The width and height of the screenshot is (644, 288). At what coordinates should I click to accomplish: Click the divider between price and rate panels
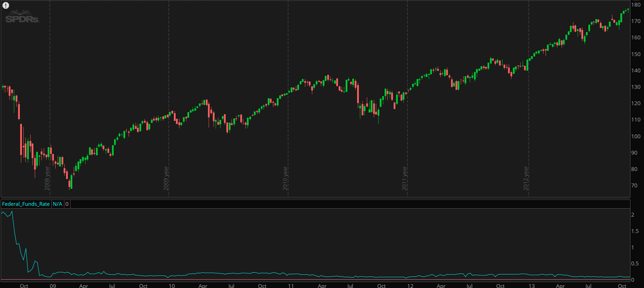pyautogui.click(x=316, y=198)
